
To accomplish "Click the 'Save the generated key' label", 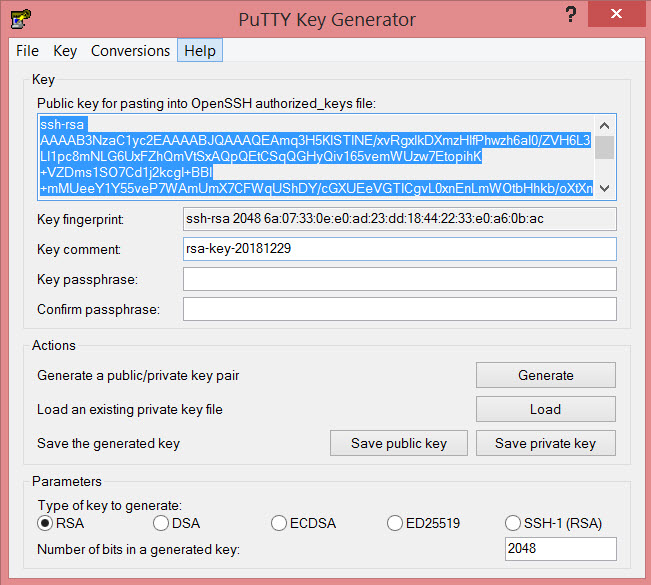I will pos(108,443).
